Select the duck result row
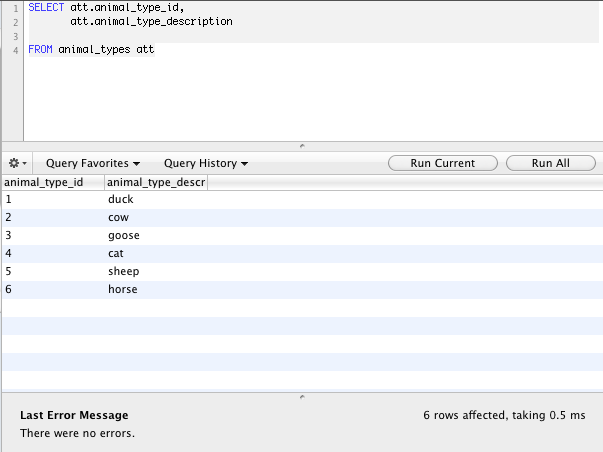Screen dimensions: 603x452 tap(302, 199)
